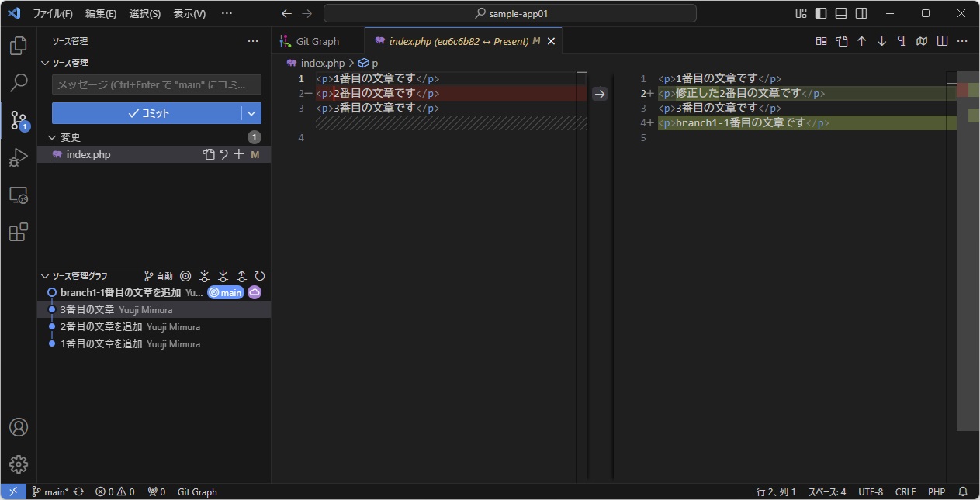This screenshot has height=500, width=980.
Task: Fetch from remote in Source Control Graph
Action: 204,275
